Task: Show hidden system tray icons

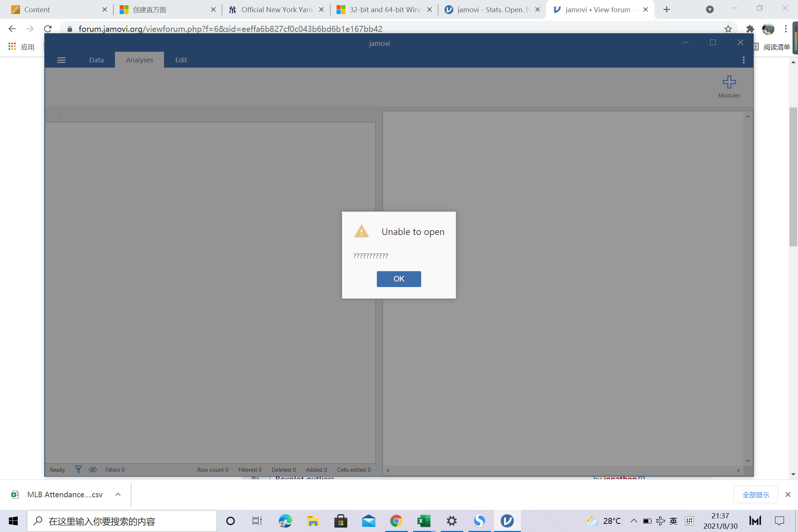Action: tap(634, 521)
